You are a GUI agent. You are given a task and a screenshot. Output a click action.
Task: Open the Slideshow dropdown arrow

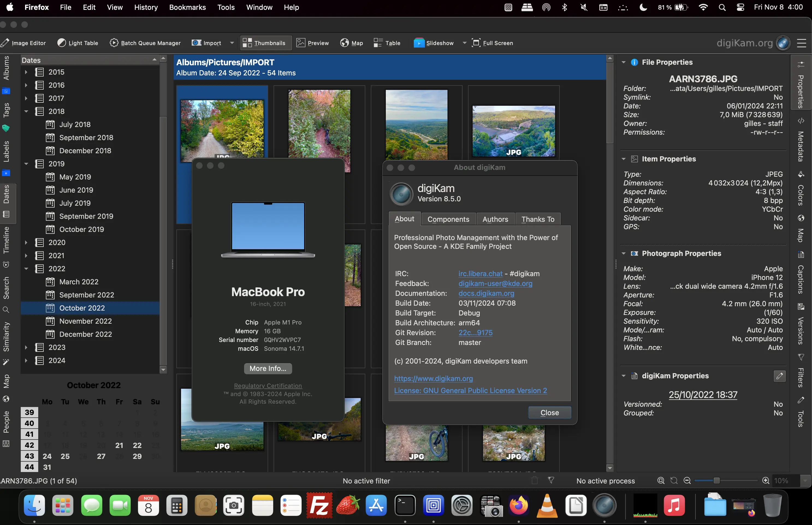pyautogui.click(x=464, y=43)
